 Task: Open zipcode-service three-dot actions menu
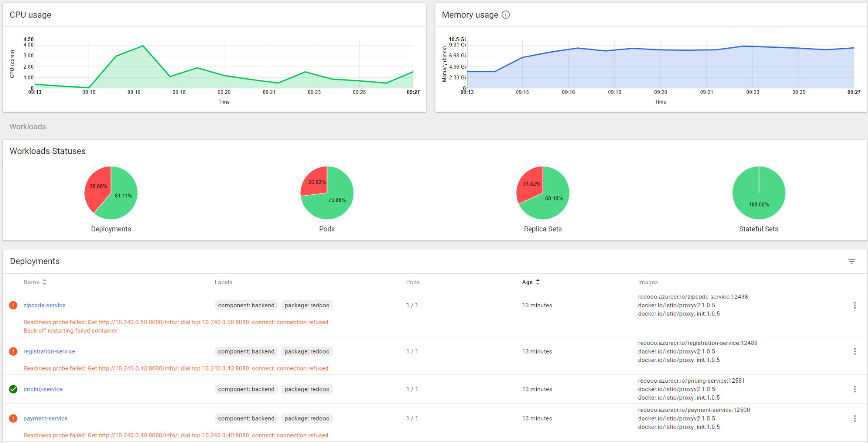click(855, 305)
